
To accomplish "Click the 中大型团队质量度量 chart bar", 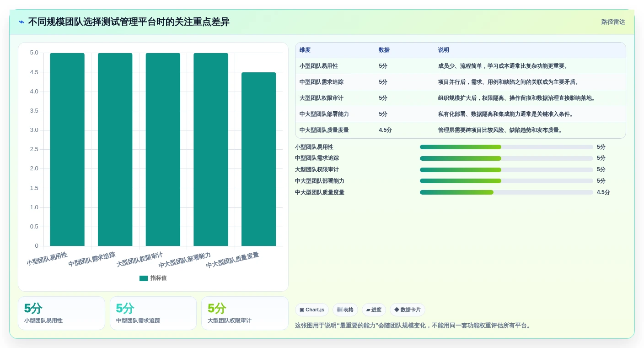I will coord(259,159).
